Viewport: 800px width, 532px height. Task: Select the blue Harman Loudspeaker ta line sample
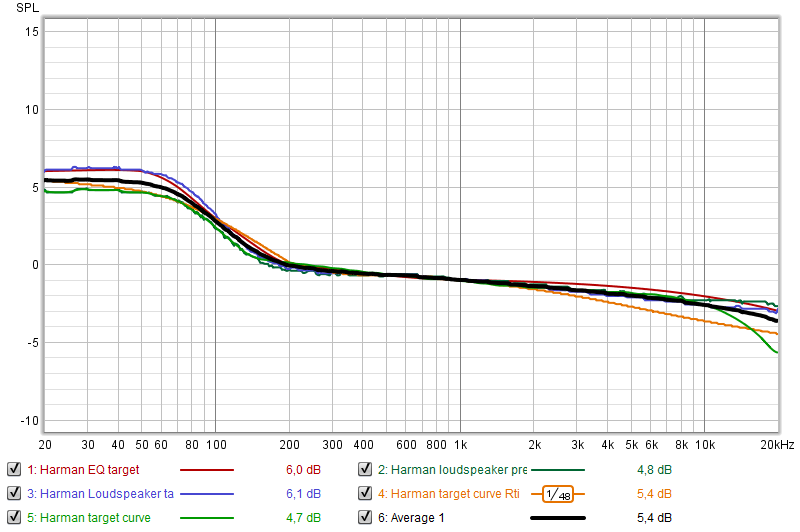click(x=206, y=494)
